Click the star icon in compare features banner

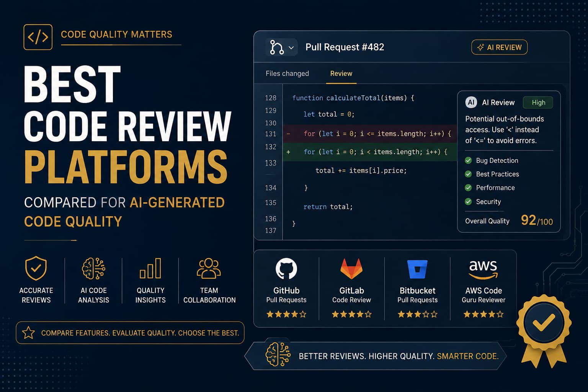[28, 333]
